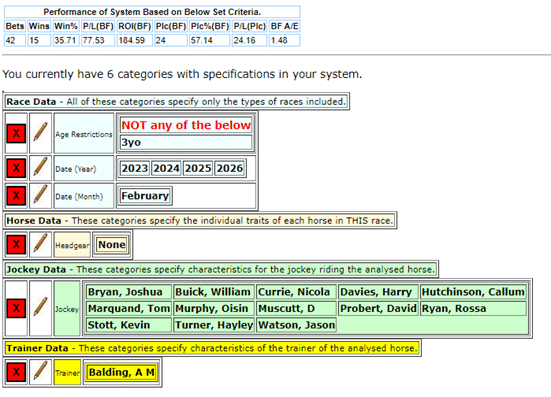
Task: Delete Headgear category with red X
Action: click(x=16, y=245)
